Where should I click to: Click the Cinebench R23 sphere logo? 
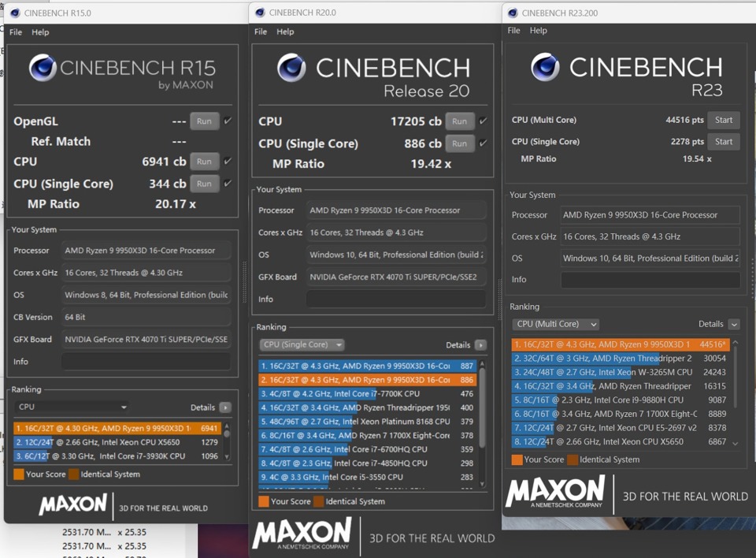tap(545, 67)
